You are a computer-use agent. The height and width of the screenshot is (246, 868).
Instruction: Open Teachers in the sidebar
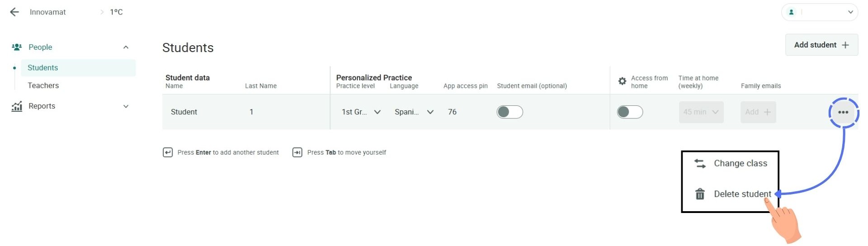click(43, 85)
